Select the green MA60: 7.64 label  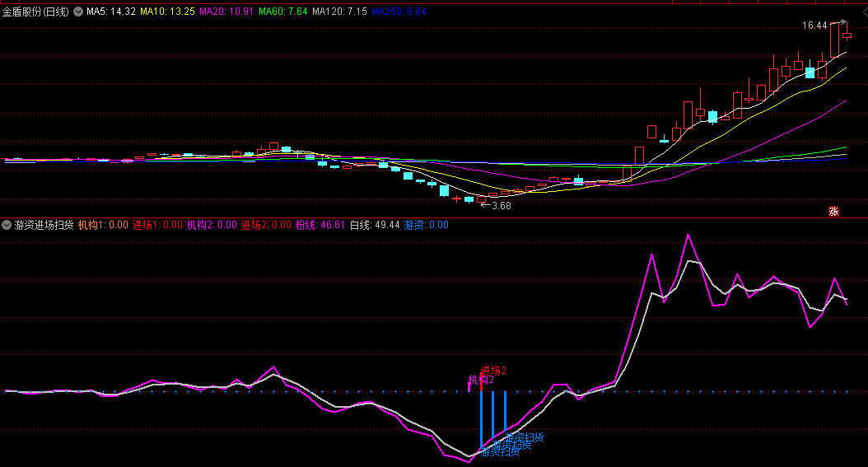tap(282, 12)
